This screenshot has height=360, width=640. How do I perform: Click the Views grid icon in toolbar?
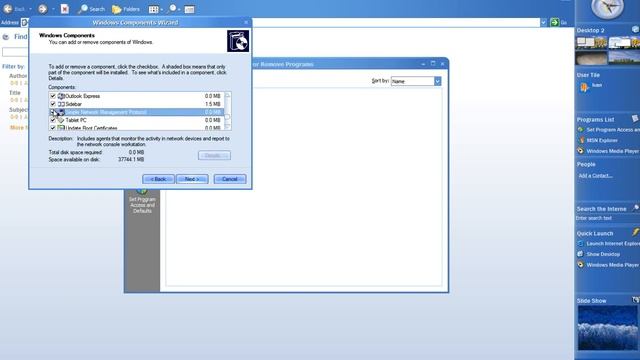(153, 9)
